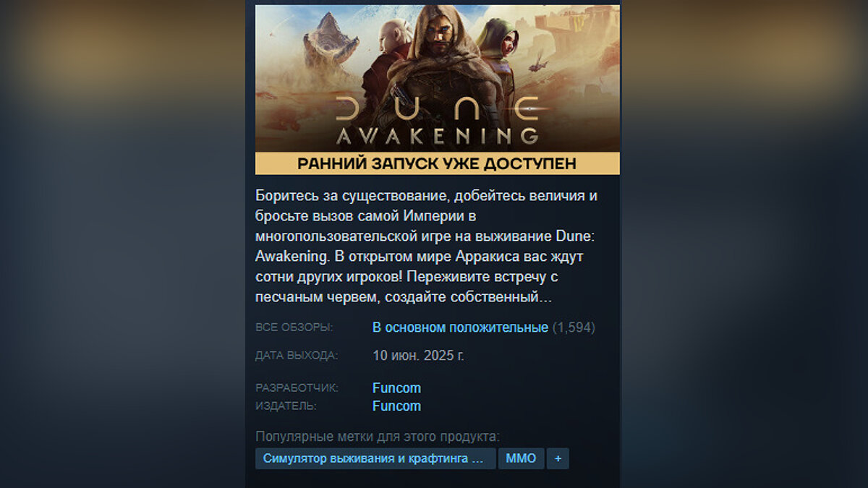Click the DUNE AWAKENING logo text

point(438,121)
